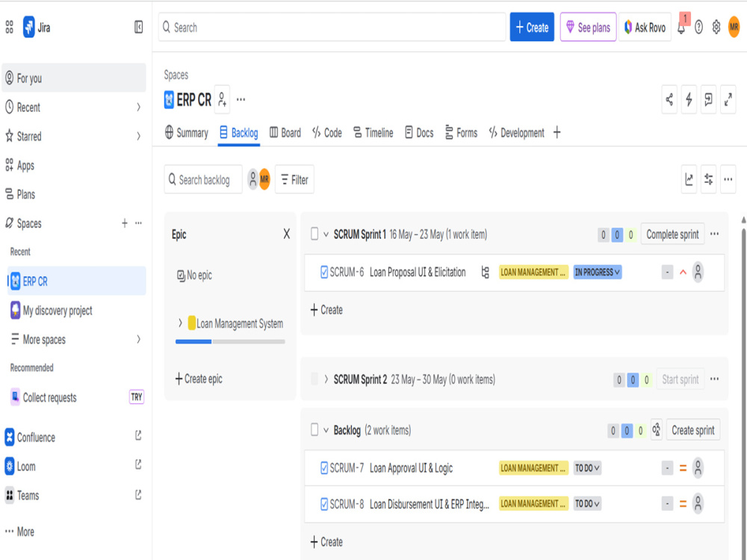
Task: Open the app switcher grid icon
Action: point(9,27)
